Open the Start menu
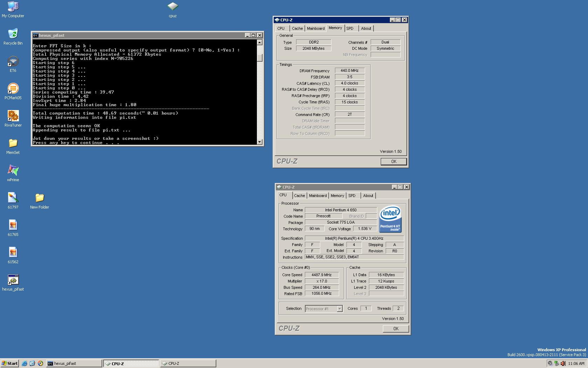The width and height of the screenshot is (588, 368). (10, 363)
